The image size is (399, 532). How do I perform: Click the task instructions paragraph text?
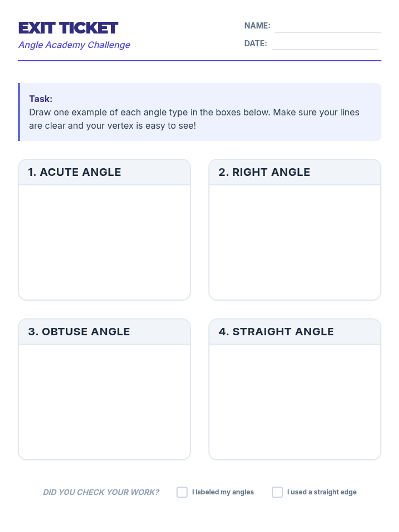tap(194, 119)
